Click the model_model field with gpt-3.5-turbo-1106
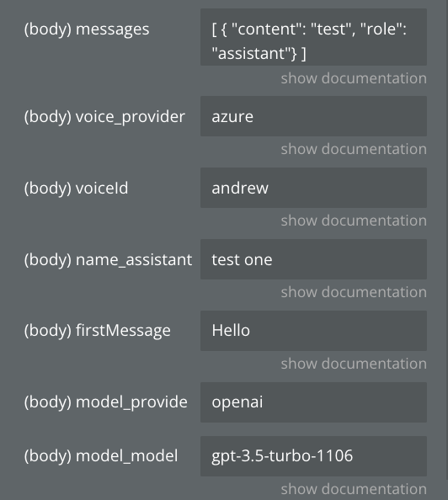 (313, 456)
